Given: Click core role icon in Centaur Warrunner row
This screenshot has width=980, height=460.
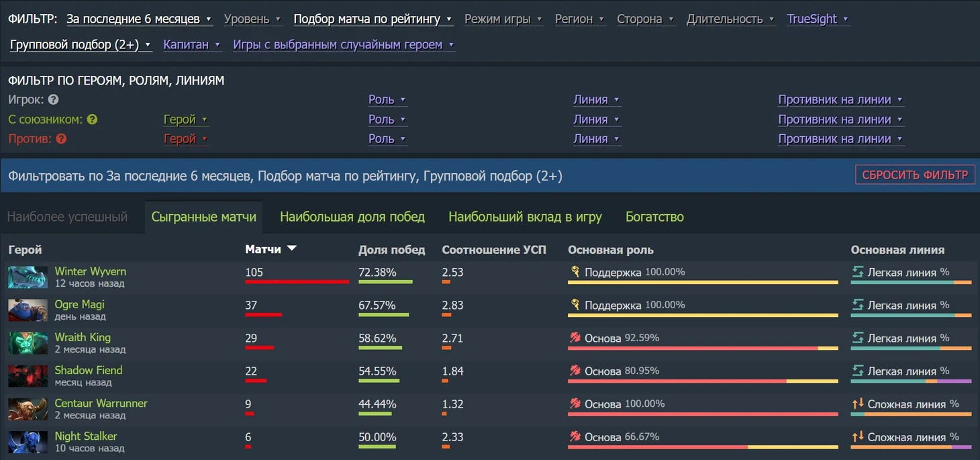Looking at the screenshot, I should [575, 404].
